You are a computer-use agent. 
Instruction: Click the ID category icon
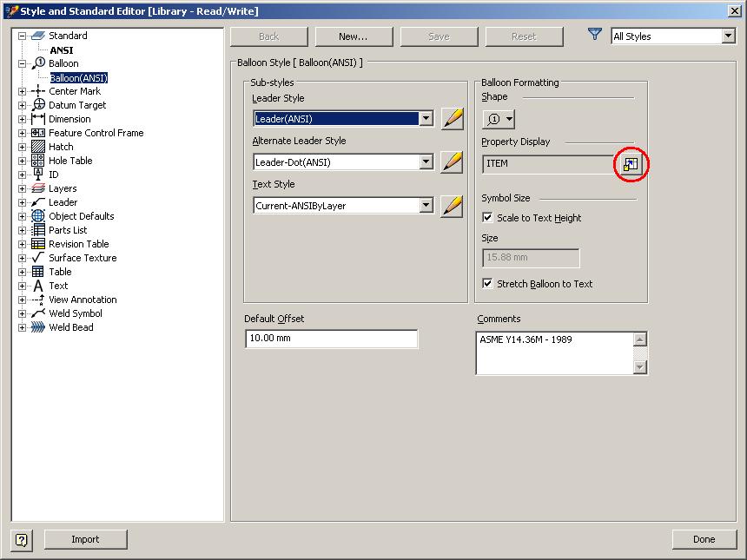point(37,175)
